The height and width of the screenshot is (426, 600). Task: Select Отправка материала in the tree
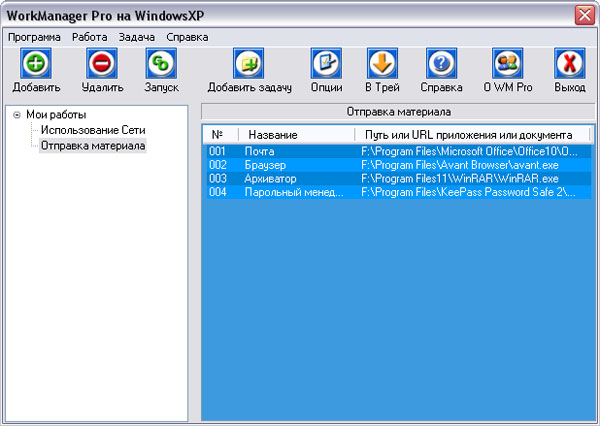pos(93,146)
